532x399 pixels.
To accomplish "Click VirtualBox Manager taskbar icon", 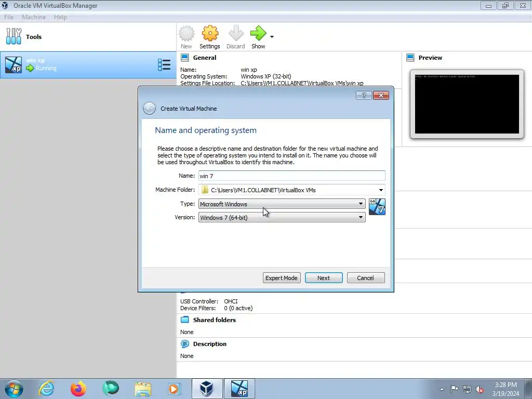I will (x=207, y=389).
